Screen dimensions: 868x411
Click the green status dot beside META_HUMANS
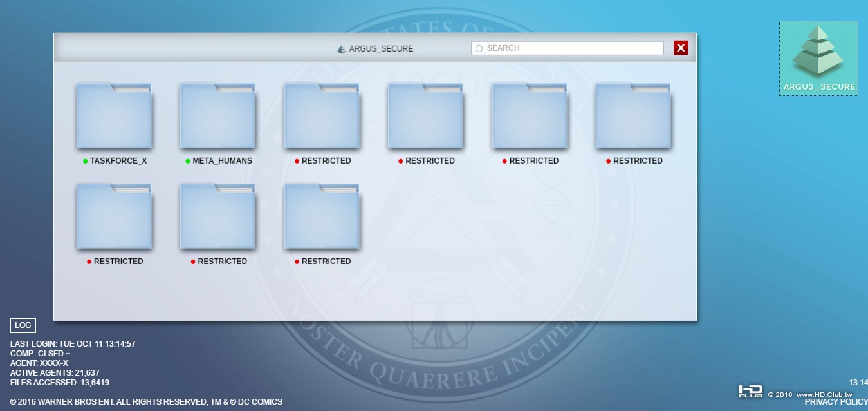point(188,161)
